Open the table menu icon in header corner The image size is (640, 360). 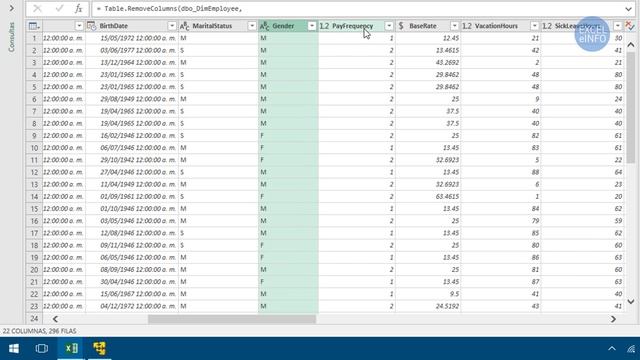click(34, 26)
